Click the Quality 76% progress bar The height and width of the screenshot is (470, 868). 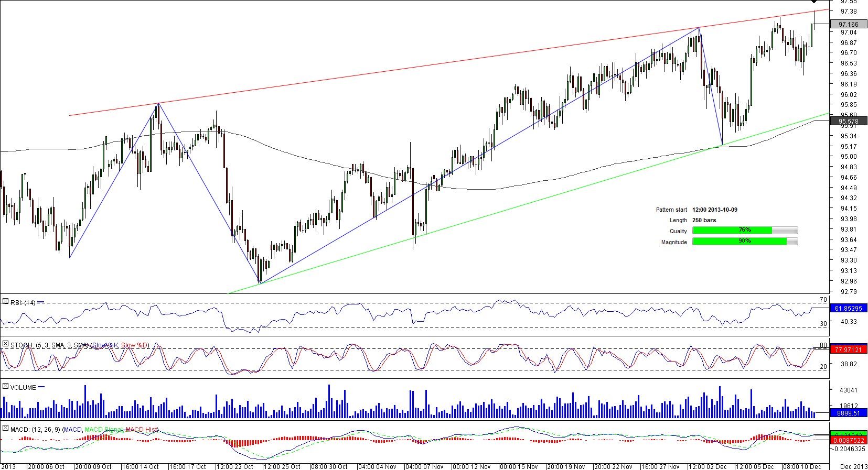(x=745, y=231)
